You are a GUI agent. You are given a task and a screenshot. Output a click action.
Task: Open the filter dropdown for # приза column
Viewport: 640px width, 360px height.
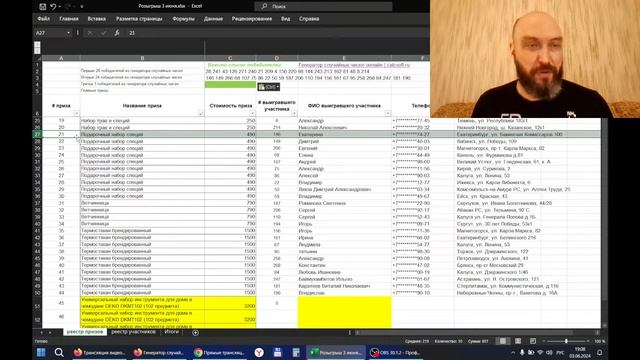pos(76,113)
